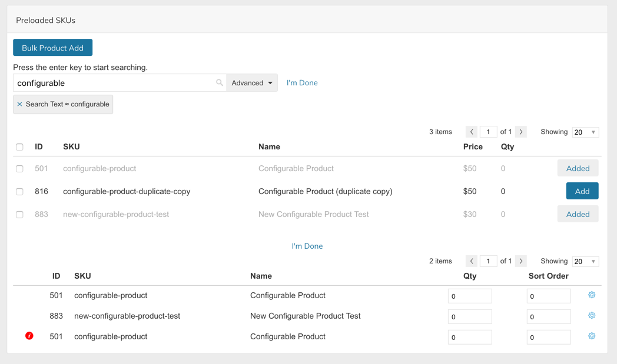Open settings gear for first configurable-product row
Viewport: 617px width, 364px height.
[592, 295]
